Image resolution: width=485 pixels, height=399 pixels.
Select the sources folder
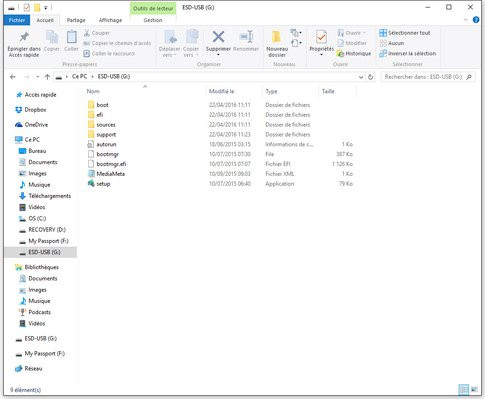[106, 125]
